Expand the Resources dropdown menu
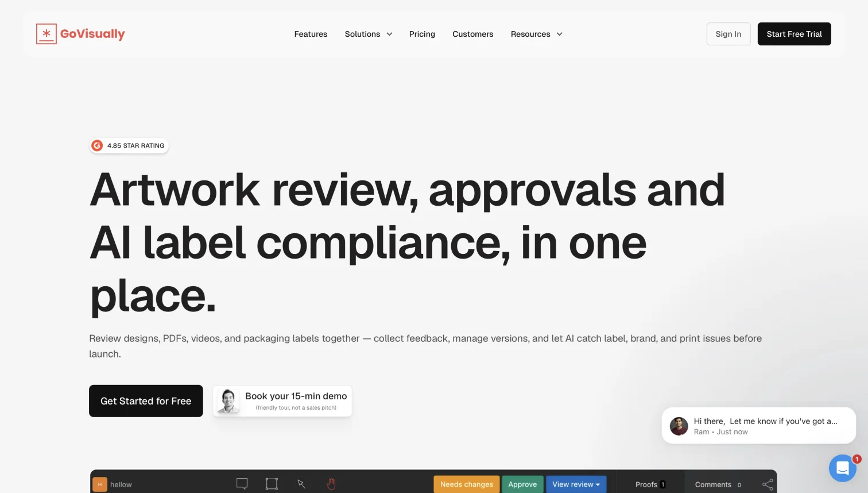Viewport: 868px width, 493px height. coord(537,34)
